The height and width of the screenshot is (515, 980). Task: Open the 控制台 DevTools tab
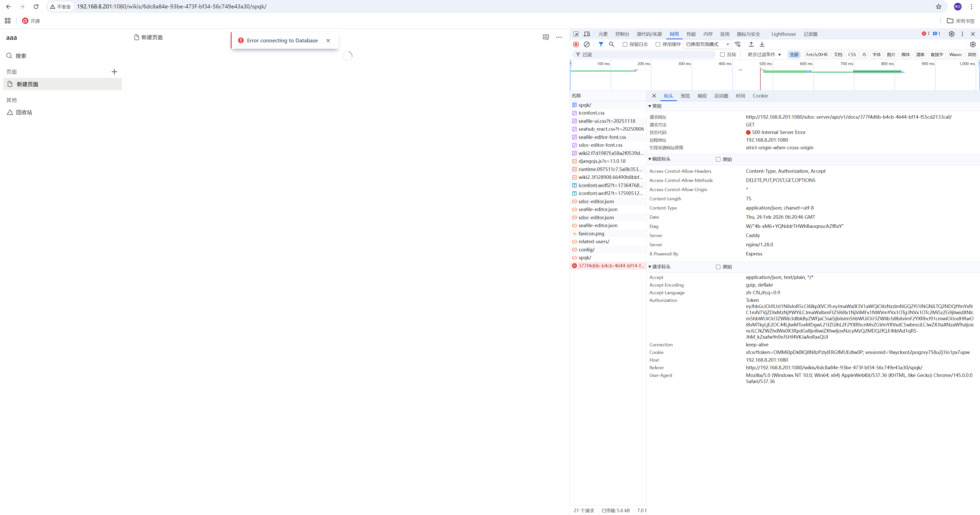622,34
